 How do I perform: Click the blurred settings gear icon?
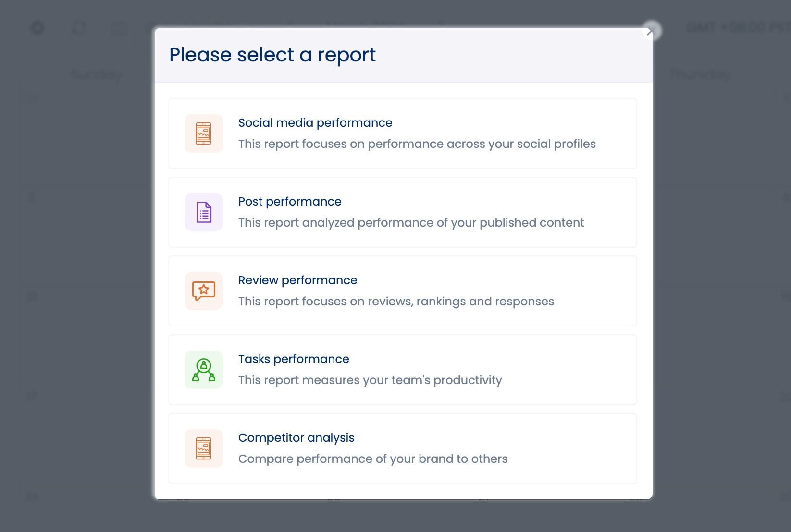tap(37, 28)
